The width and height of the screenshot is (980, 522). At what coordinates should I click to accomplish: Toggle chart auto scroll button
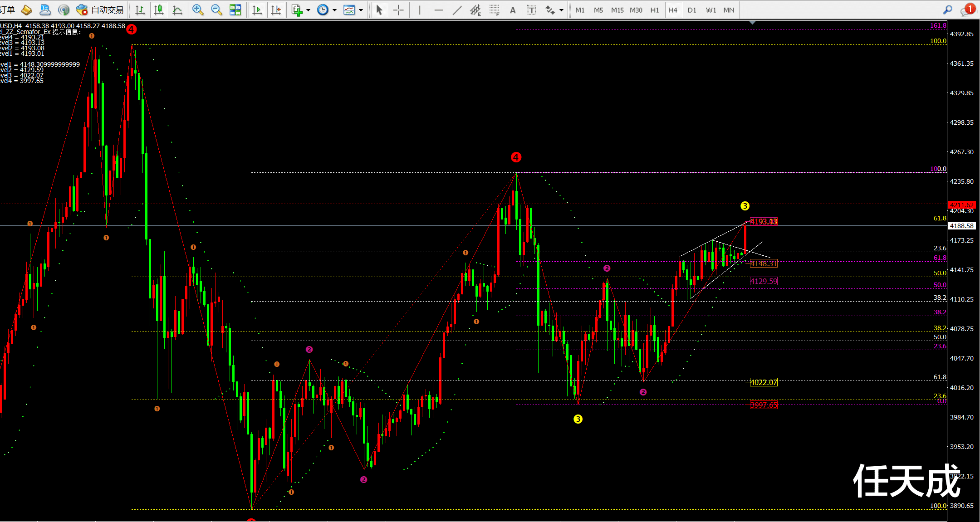click(x=257, y=10)
